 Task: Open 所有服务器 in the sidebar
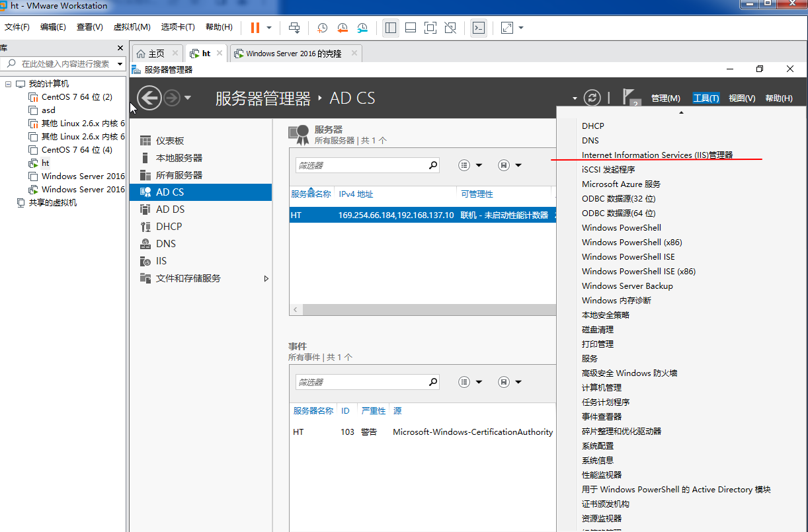201,175
